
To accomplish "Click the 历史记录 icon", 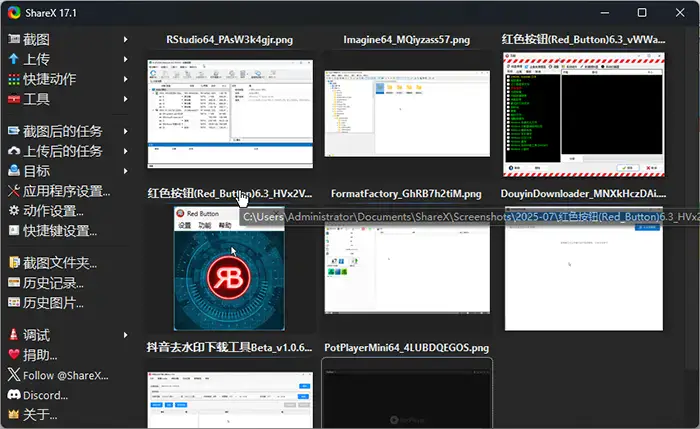I will 14,283.
